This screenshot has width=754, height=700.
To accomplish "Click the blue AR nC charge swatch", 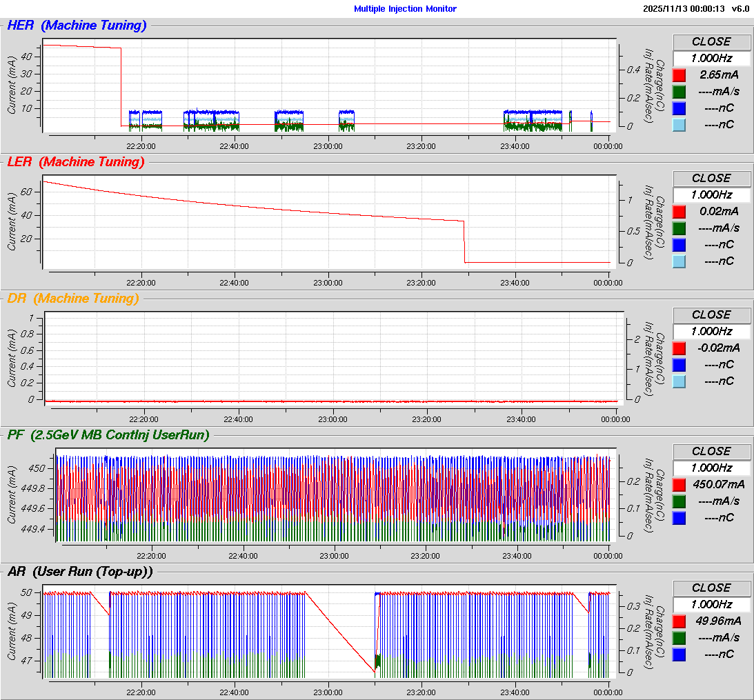I will point(679,654).
